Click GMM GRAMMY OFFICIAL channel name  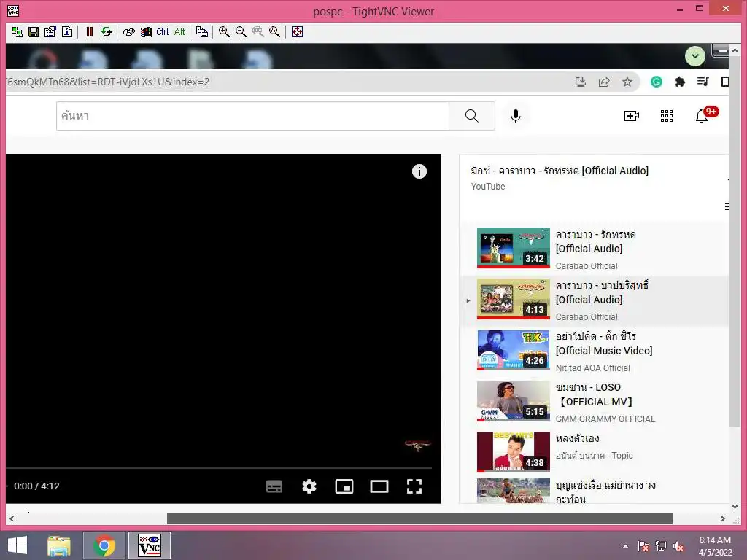click(x=605, y=419)
